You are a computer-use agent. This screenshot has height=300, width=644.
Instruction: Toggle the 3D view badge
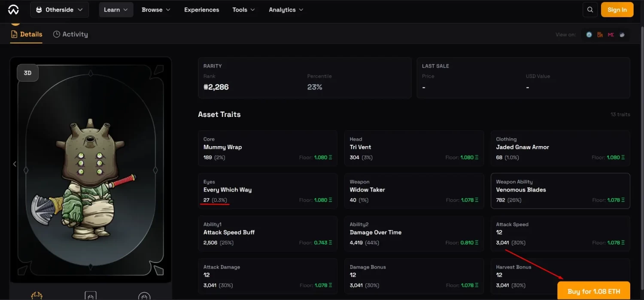point(27,73)
